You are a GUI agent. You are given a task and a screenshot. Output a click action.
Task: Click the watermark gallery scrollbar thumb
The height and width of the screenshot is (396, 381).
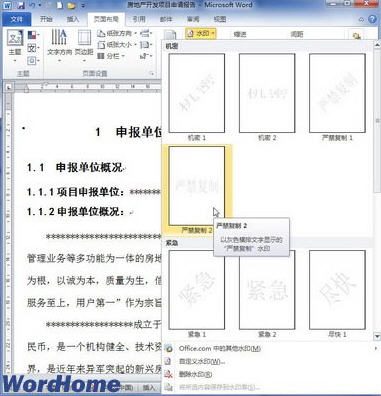coord(377,121)
